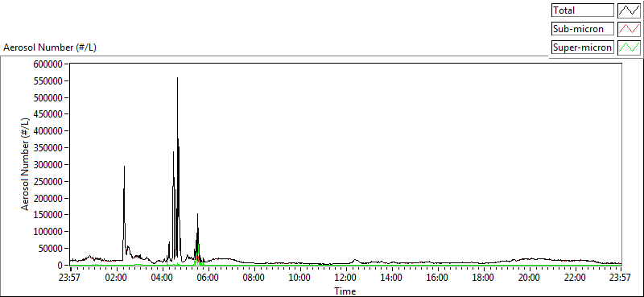Viewport: 644px width, 297px height.
Task: Select the 10:00 x-axis time label
Action: click(x=299, y=278)
